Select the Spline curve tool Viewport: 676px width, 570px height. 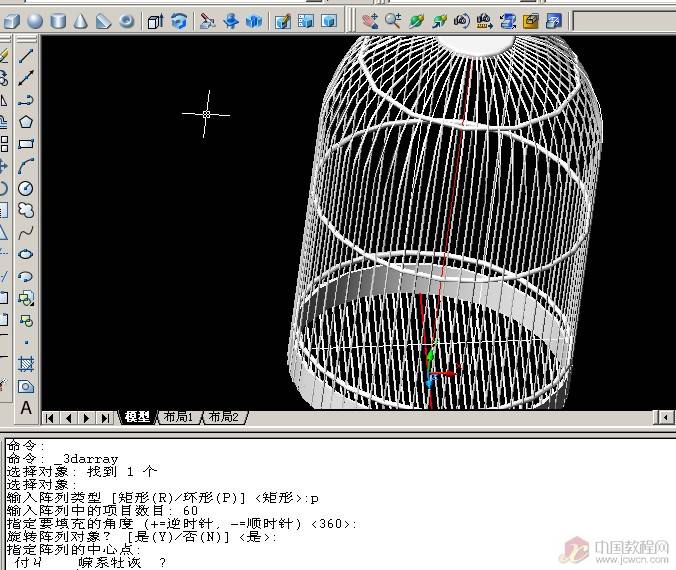tap(26, 232)
